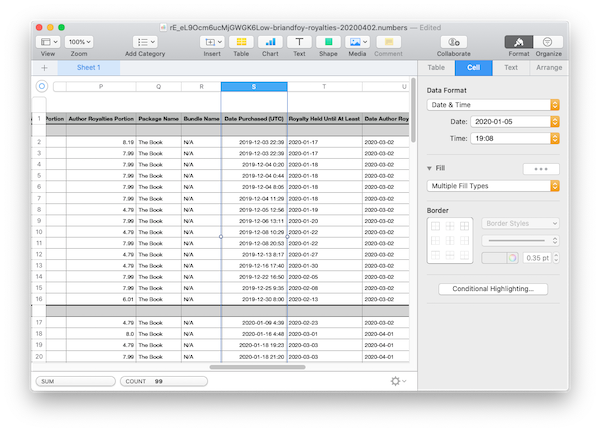The height and width of the screenshot is (432, 600).
Task: Insert a Chart from toolbar
Action: point(270,42)
